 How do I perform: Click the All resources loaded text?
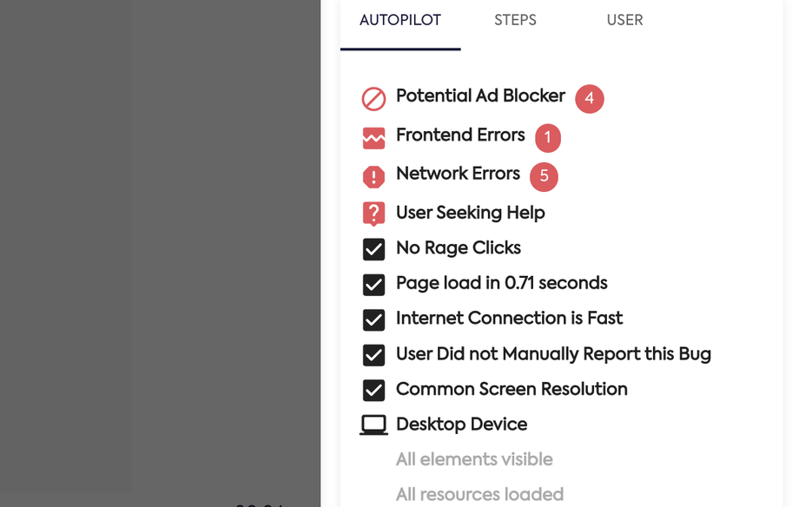point(479,495)
